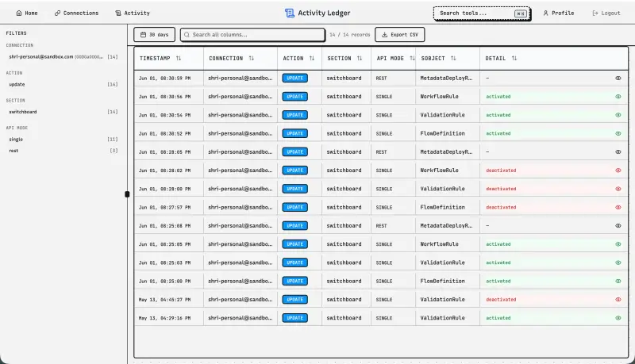Export records with Export CSV button
Image resolution: width=635 pixels, height=364 pixels.
(400, 35)
